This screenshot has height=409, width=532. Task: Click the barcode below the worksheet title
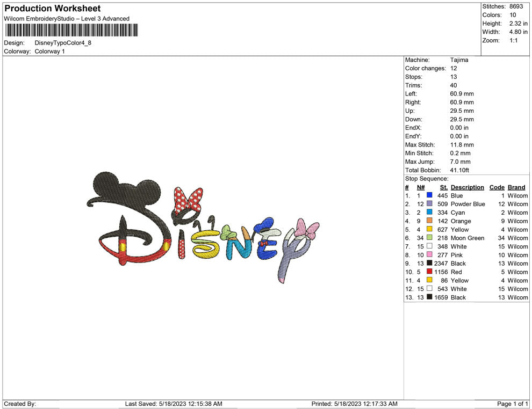(x=71, y=30)
